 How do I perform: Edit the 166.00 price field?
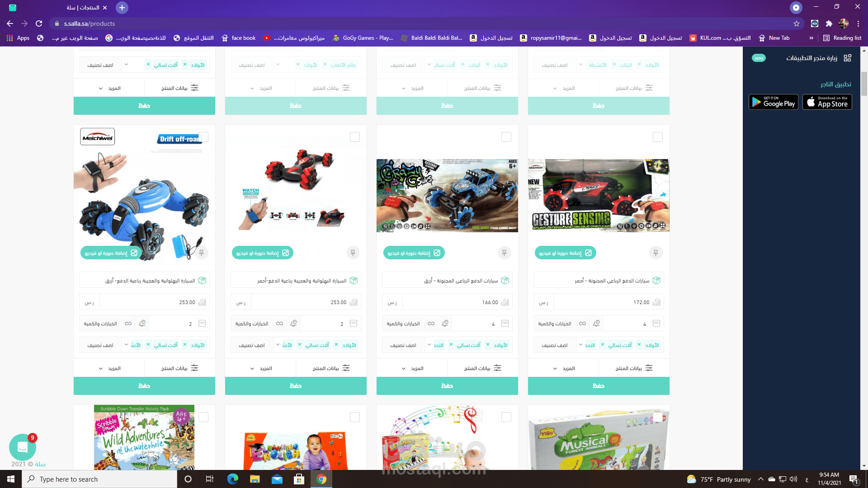458,302
